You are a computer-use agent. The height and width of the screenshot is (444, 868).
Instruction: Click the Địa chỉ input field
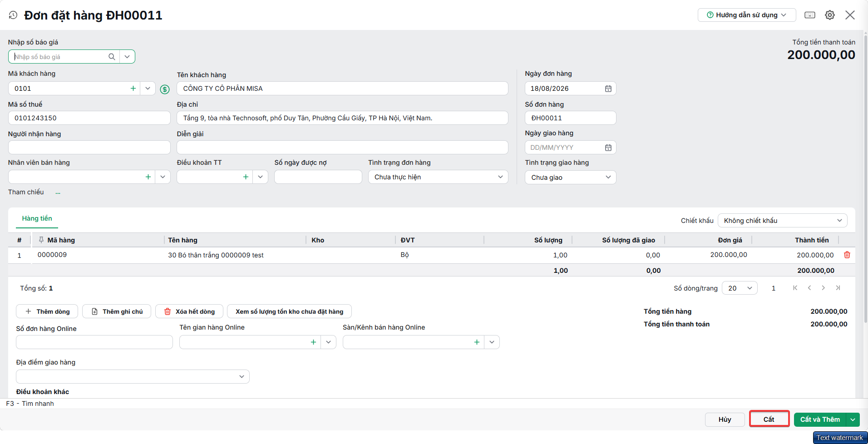click(x=342, y=118)
